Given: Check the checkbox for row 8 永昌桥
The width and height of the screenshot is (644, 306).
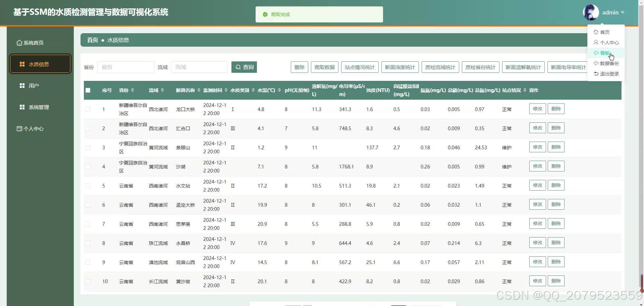Looking at the screenshot, I should 88,243.
